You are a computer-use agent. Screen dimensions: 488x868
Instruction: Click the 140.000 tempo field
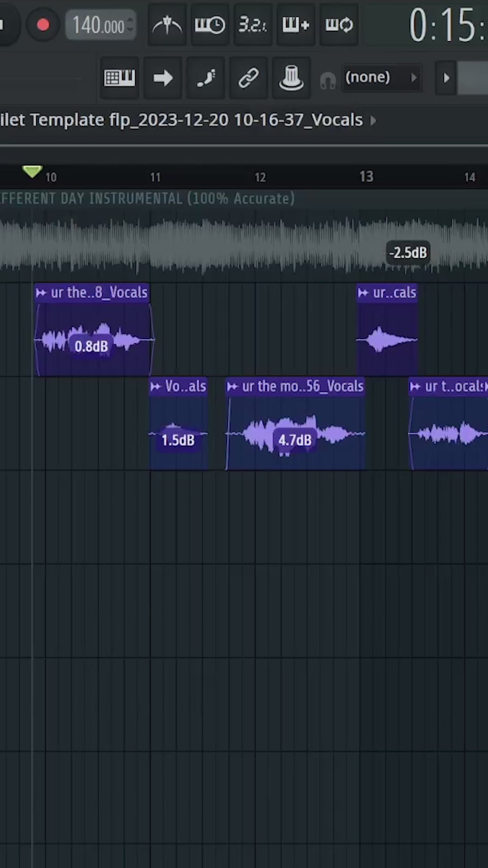coord(99,25)
